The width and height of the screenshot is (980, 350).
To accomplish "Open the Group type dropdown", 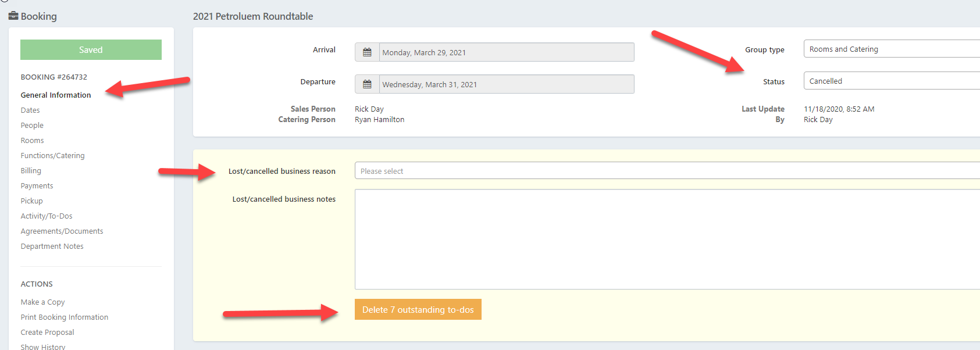I will pos(891,49).
